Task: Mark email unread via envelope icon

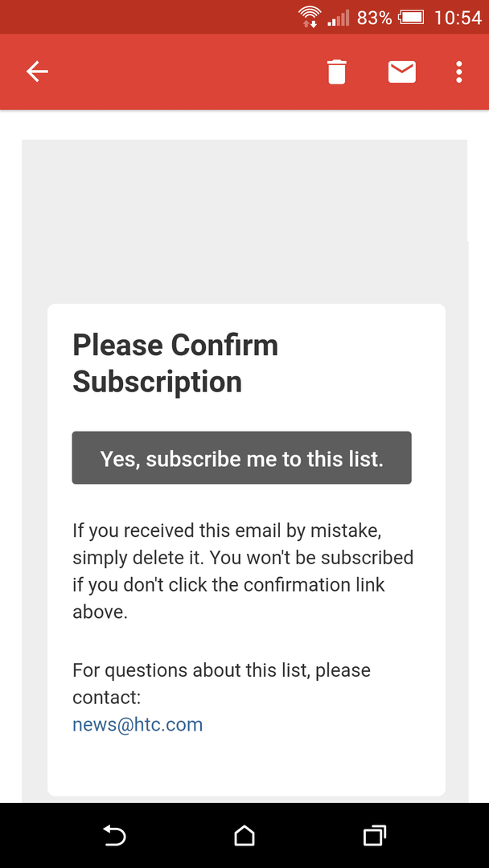Action: point(402,72)
